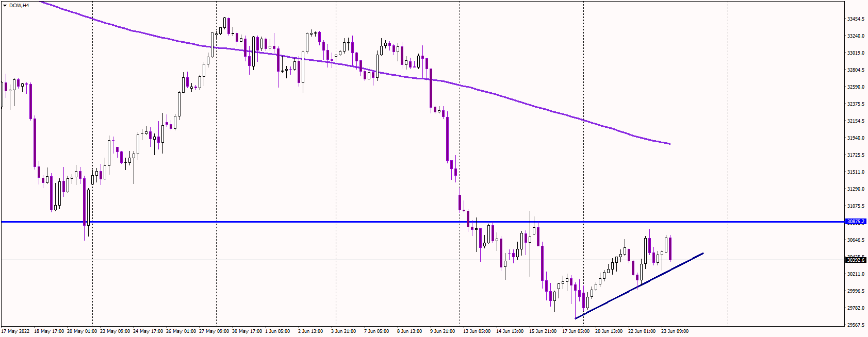The height and width of the screenshot is (337, 868).
Task: Click the 17 May 2022 date label
Action: 15,331
